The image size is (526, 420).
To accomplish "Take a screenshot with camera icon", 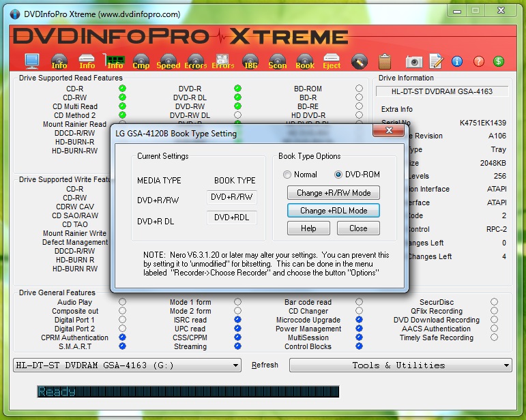I will (x=414, y=61).
